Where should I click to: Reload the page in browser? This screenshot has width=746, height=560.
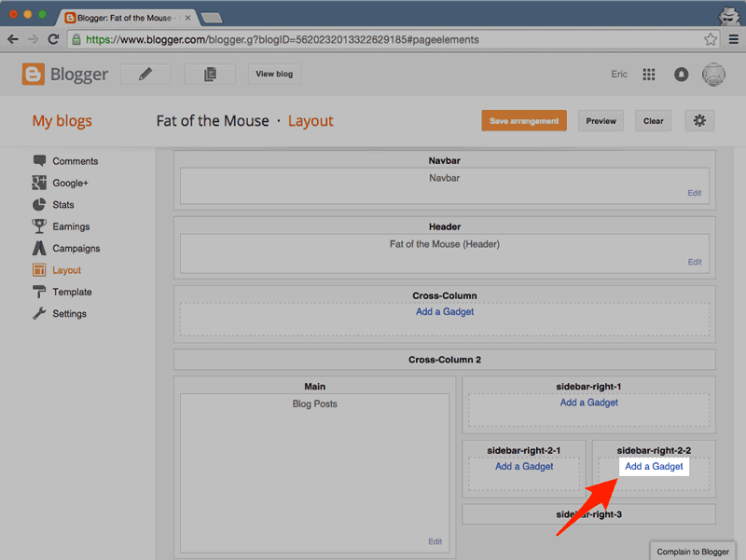pos(53,39)
